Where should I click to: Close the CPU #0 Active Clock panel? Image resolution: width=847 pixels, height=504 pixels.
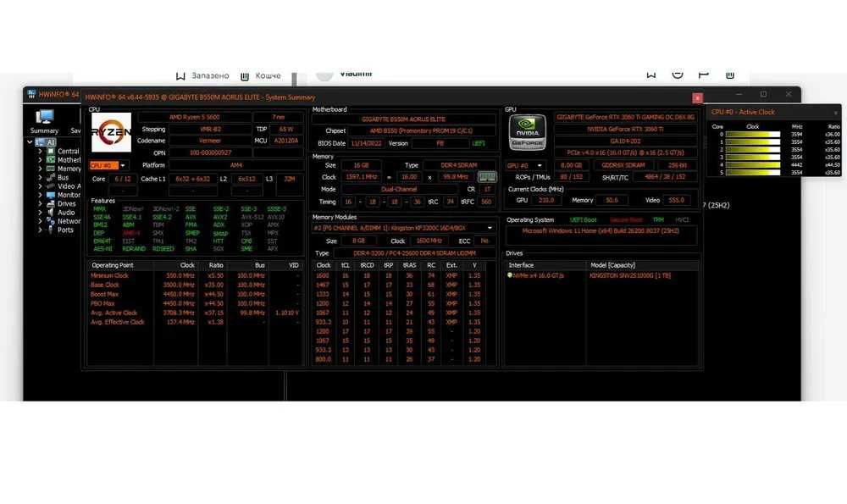click(x=836, y=113)
